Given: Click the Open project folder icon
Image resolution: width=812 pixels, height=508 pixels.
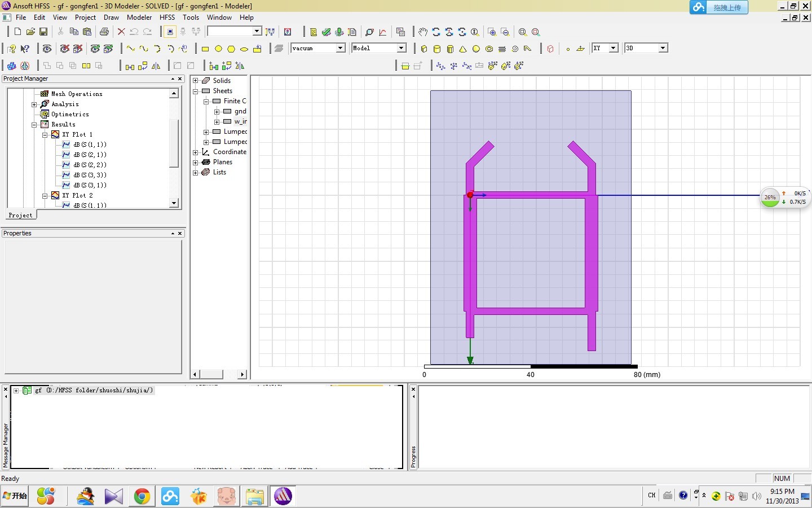Looking at the screenshot, I should coord(30,32).
